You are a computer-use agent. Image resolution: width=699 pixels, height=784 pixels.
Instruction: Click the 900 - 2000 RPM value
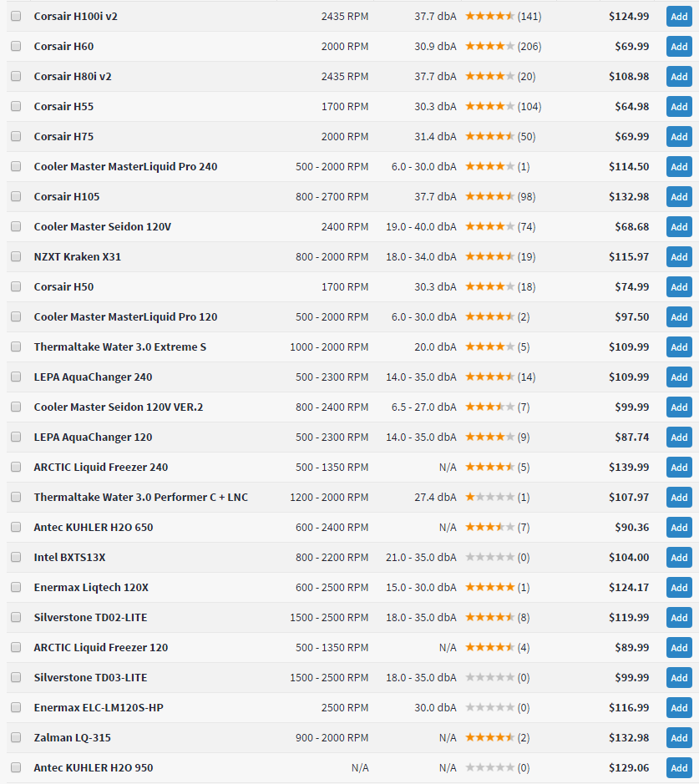pyautogui.click(x=332, y=737)
